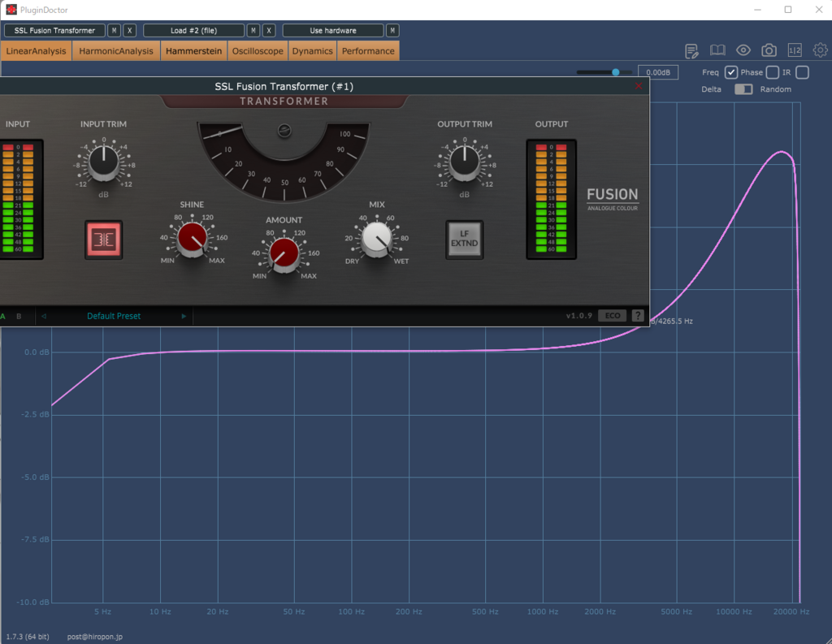The width and height of the screenshot is (832, 644).
Task: Select the Performance tab
Action: point(368,51)
